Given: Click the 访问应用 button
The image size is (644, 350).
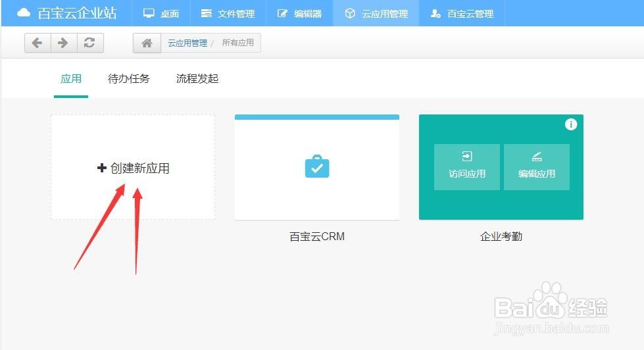Looking at the screenshot, I should click(467, 167).
